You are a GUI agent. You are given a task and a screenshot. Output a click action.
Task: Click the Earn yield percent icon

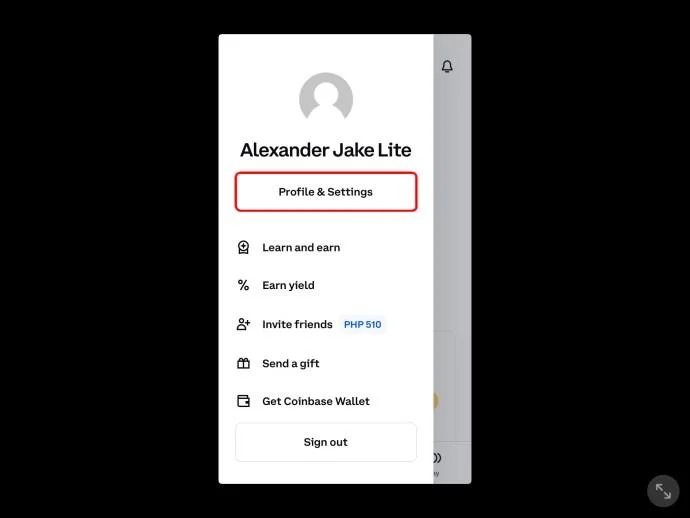click(243, 285)
